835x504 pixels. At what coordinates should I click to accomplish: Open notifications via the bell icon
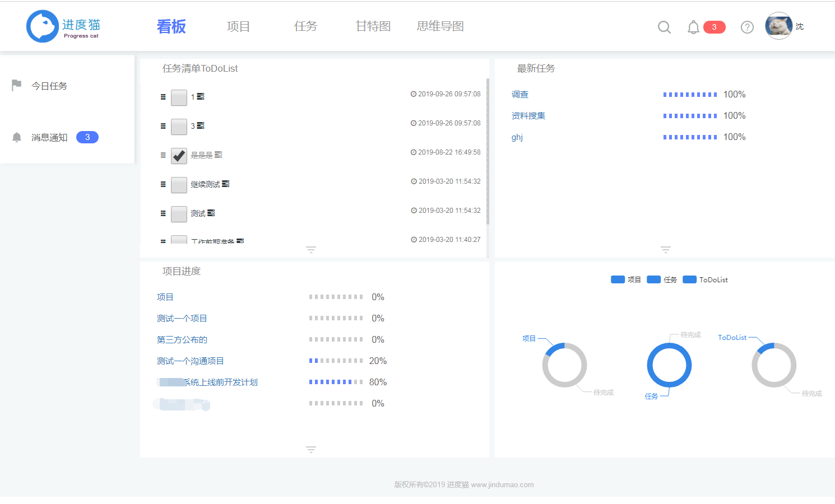click(693, 26)
